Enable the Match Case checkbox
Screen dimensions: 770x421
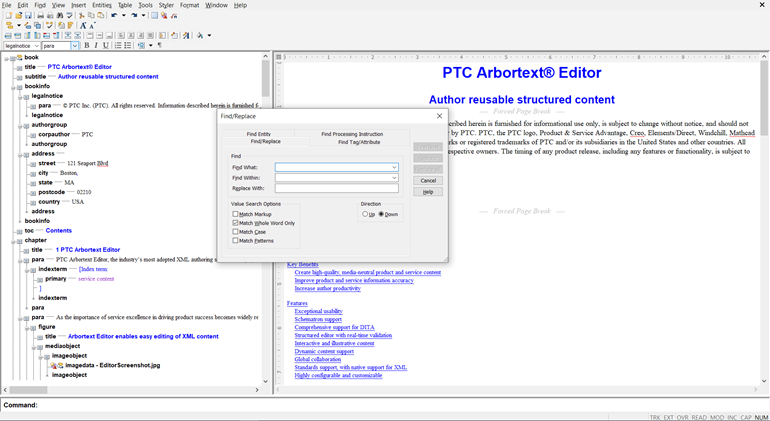pos(235,232)
